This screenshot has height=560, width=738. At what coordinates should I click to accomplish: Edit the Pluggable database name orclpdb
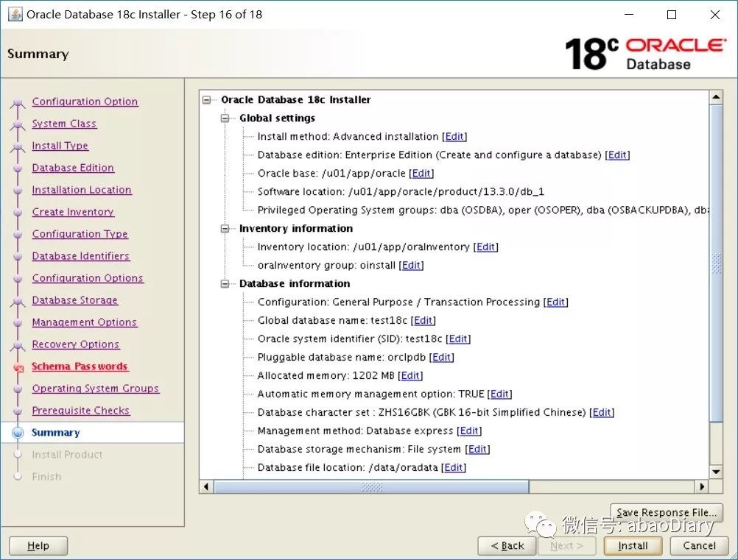[441, 358]
